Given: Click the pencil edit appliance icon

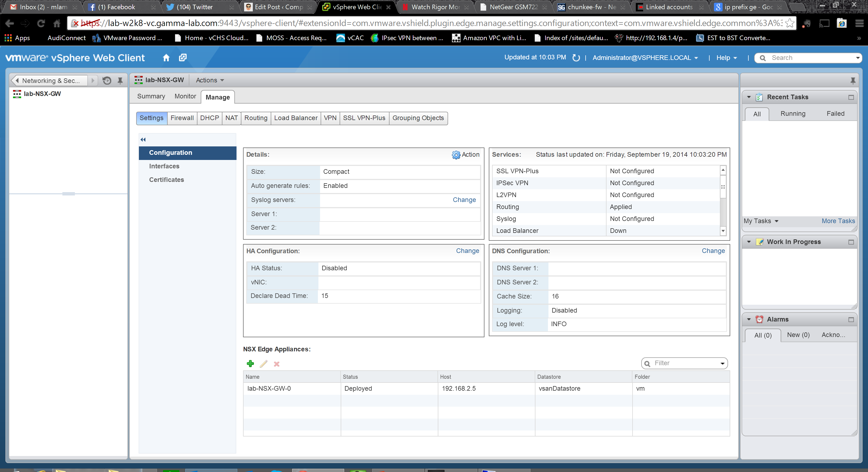Looking at the screenshot, I should click(263, 364).
